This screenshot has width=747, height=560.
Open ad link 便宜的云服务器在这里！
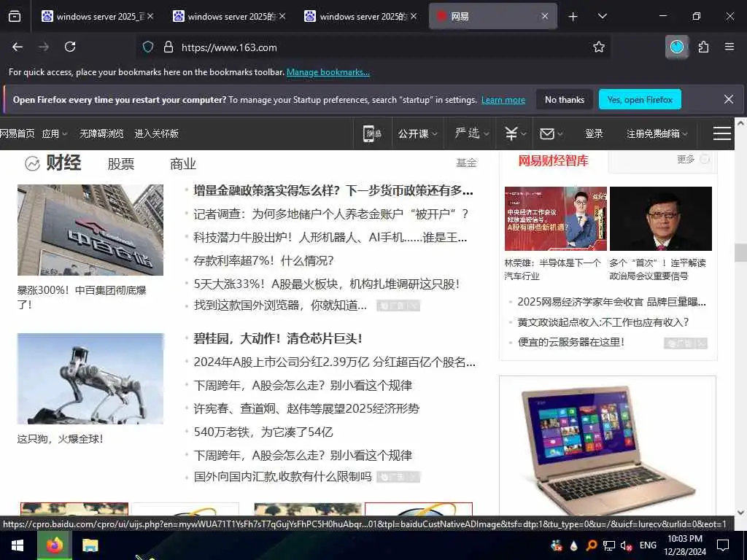coord(570,342)
